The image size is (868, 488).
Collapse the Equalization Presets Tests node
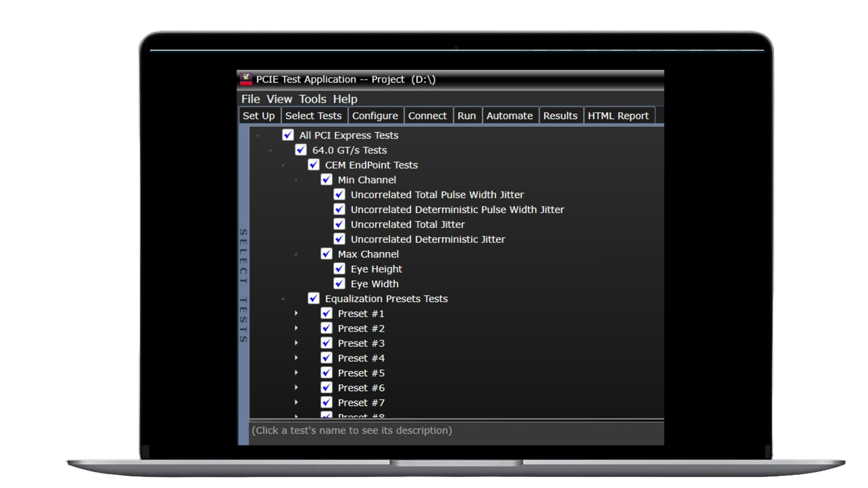[x=283, y=299]
